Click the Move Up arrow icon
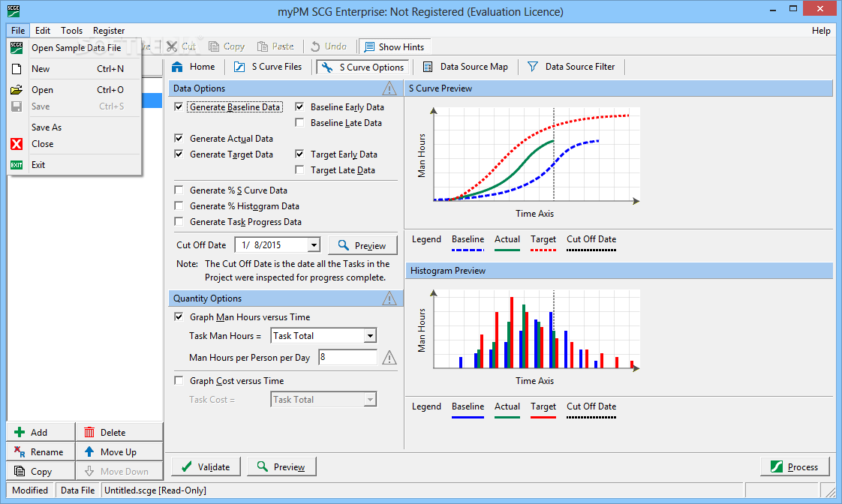The width and height of the screenshot is (842, 504). [89, 451]
